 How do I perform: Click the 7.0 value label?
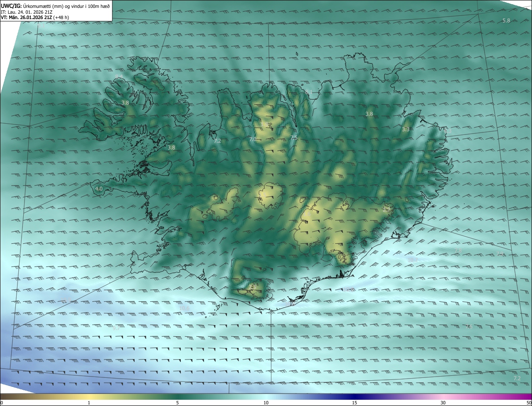point(253,139)
